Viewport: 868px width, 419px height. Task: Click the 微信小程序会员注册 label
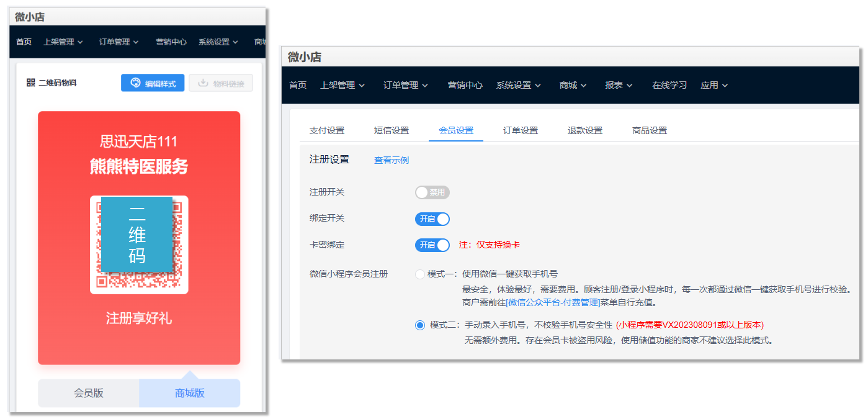pyautogui.click(x=349, y=274)
